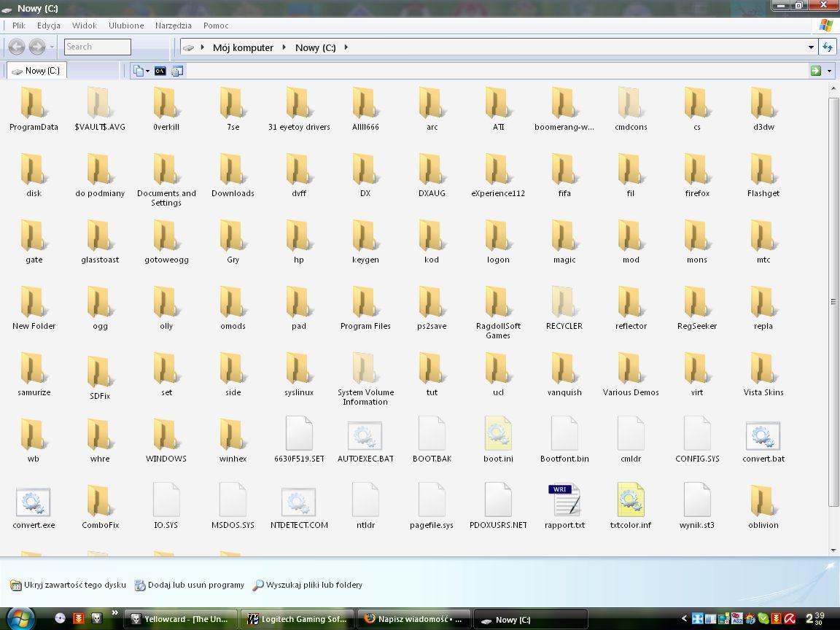
Task: Open the Widok menu
Action: tap(84, 26)
